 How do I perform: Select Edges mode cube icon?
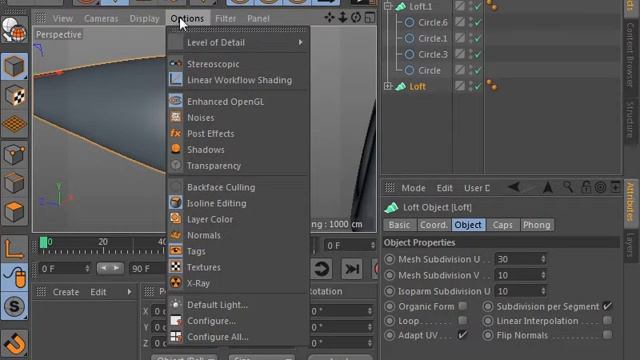click(15, 183)
